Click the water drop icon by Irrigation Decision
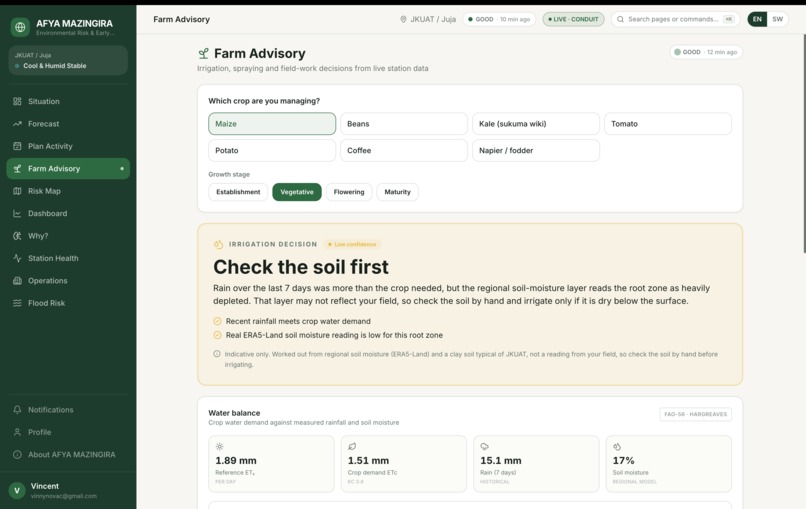 tap(218, 244)
